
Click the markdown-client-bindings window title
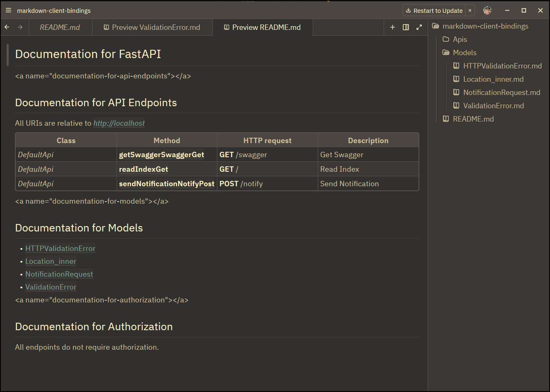54,10
